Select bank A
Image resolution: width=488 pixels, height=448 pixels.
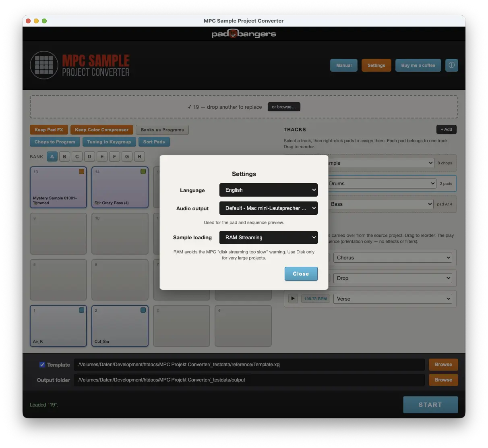(52, 157)
